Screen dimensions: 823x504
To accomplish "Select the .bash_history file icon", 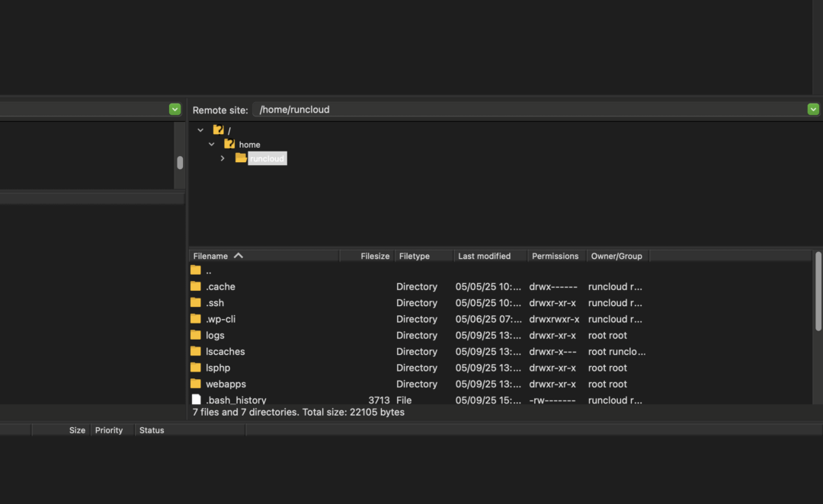I will 196,400.
